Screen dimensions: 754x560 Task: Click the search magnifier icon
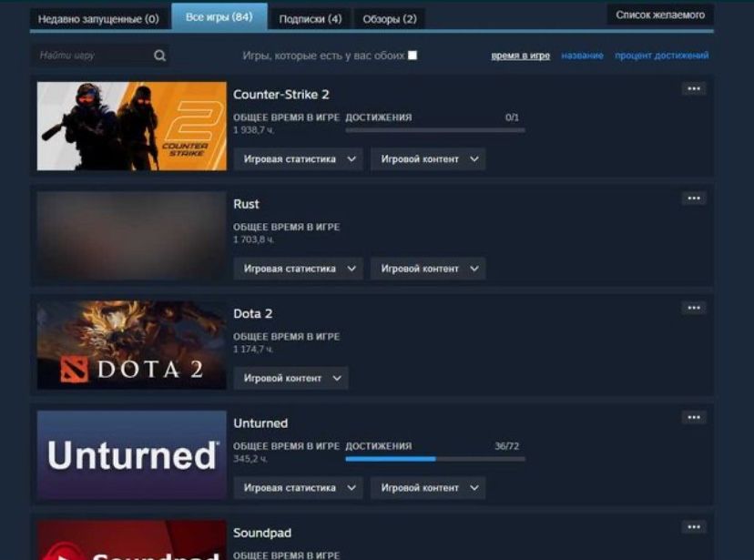click(x=159, y=56)
